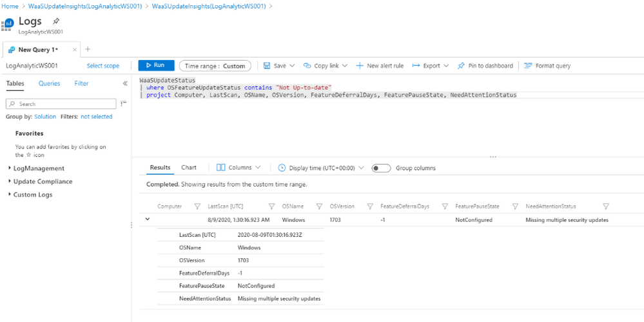This screenshot has height=322, width=644.
Task: Click the OSVersion column header
Action: click(x=342, y=206)
